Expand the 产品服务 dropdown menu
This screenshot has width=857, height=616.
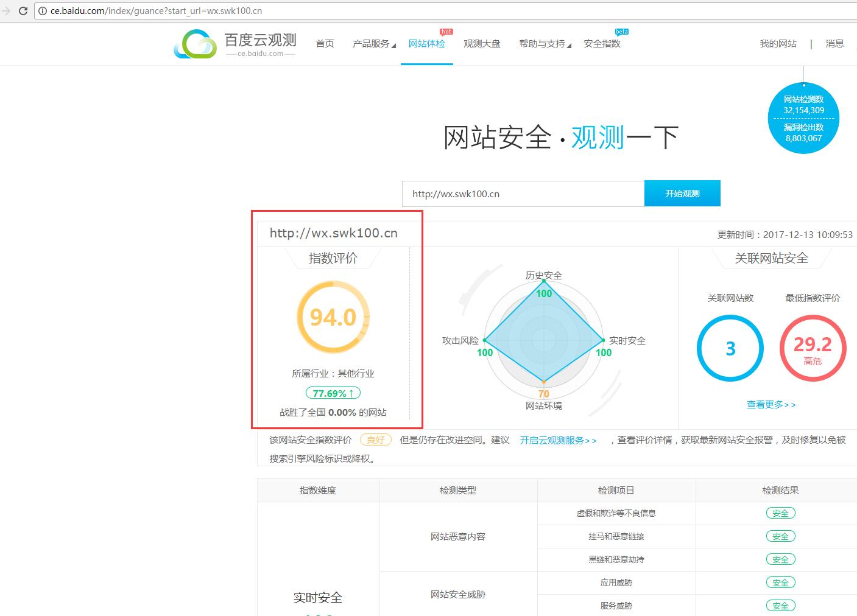pos(370,43)
